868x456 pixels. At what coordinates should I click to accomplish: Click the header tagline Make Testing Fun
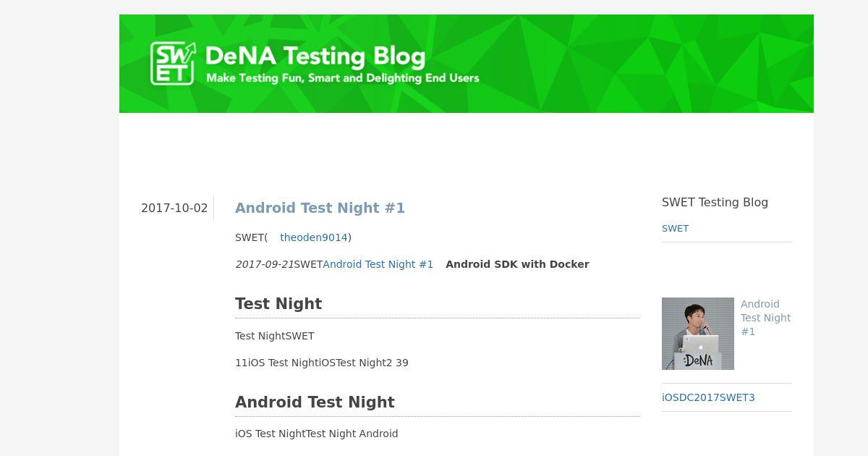(343, 78)
